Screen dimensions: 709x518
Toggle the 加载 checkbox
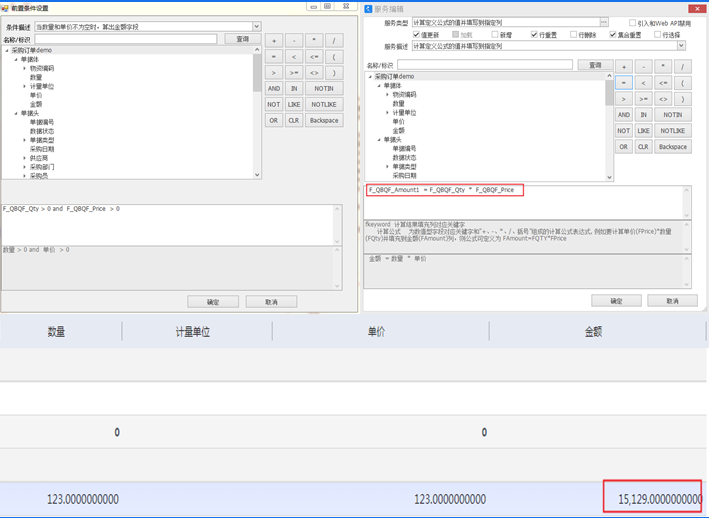pyautogui.click(x=456, y=35)
